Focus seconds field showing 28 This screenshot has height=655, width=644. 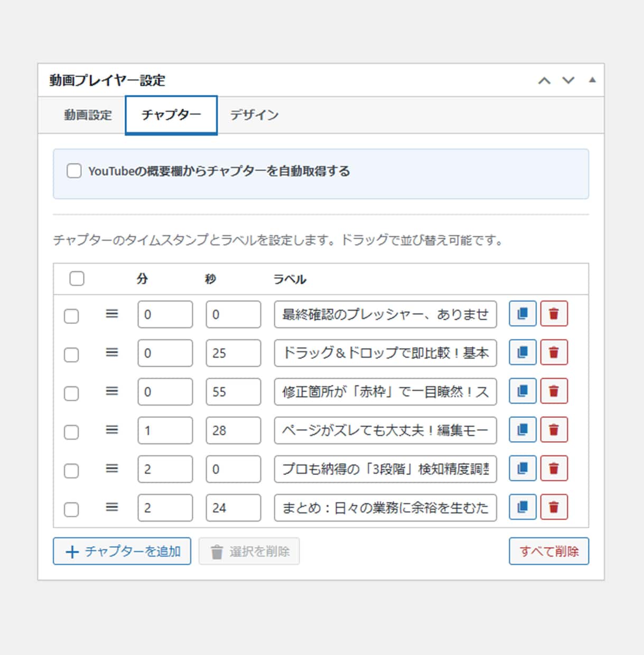click(x=234, y=430)
